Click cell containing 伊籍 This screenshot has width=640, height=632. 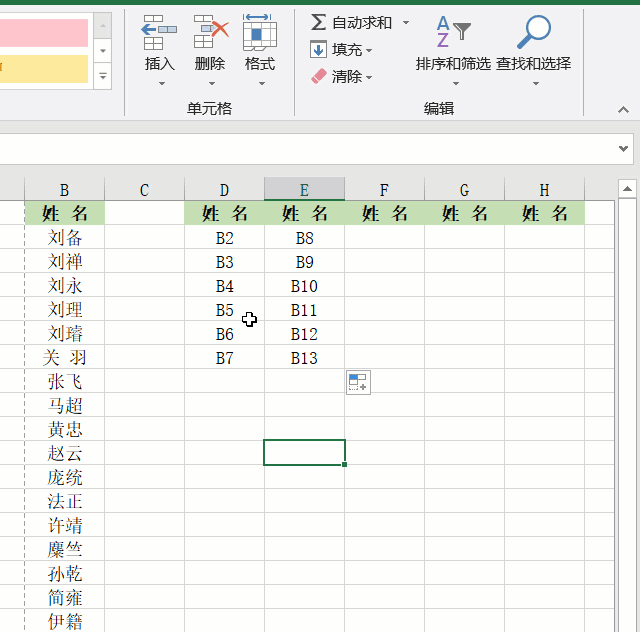point(64,621)
